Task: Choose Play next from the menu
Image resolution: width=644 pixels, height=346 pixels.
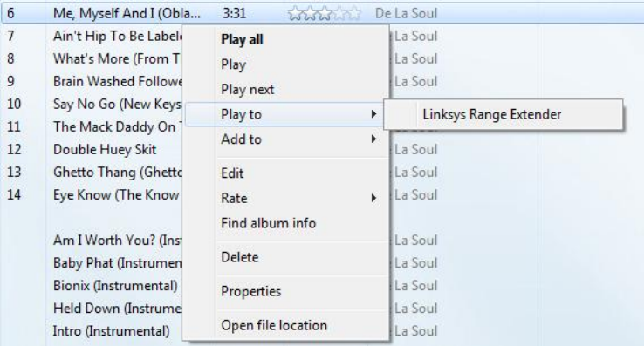Action: click(247, 89)
